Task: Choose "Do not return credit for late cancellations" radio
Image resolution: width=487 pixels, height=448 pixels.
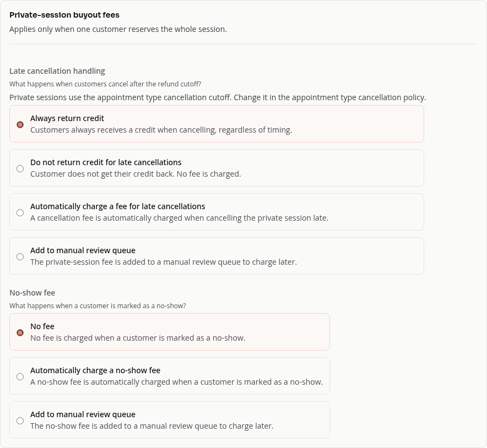Action: (x=20, y=168)
